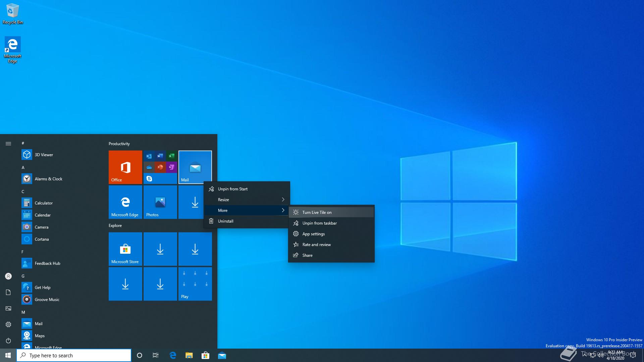Open Settings gear in Start sidebar
The width and height of the screenshot is (644, 362).
coord(8,324)
